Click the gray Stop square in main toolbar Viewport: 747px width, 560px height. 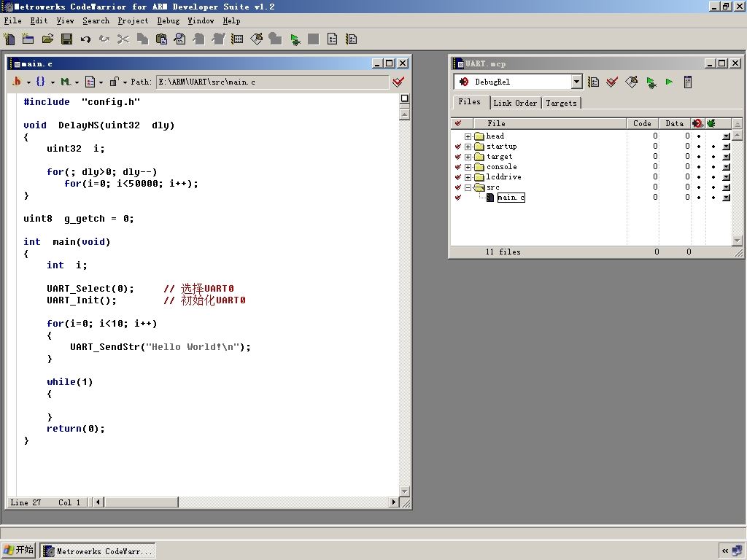click(x=314, y=39)
